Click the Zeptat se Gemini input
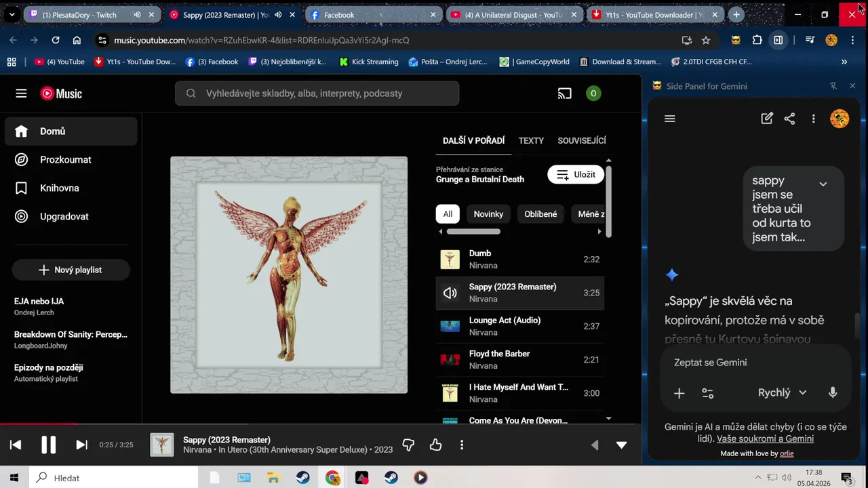This screenshot has width=868, height=488. [755, 363]
